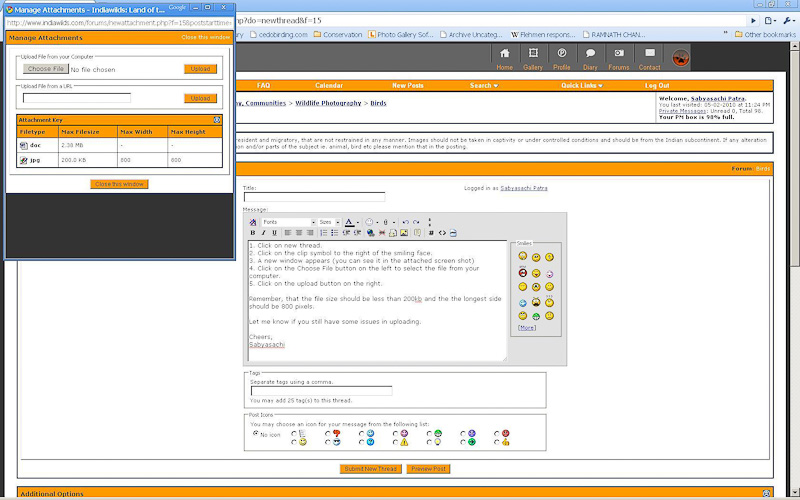The width and height of the screenshot is (800, 500).
Task: Open the text color picker in editor
Action: point(351,222)
